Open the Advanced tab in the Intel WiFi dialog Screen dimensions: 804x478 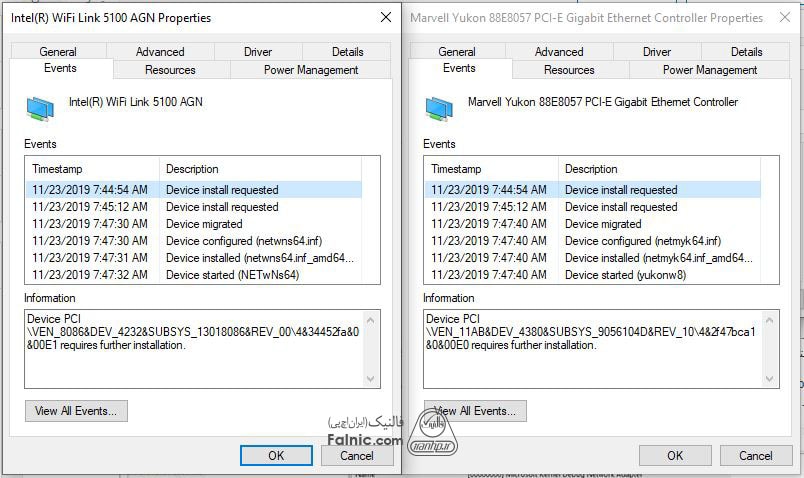click(x=160, y=52)
